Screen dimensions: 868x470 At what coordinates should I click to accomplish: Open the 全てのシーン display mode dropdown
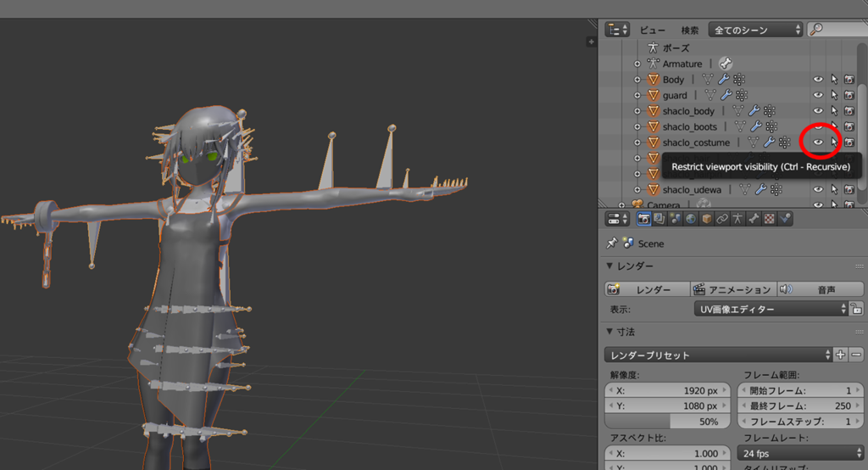click(755, 30)
